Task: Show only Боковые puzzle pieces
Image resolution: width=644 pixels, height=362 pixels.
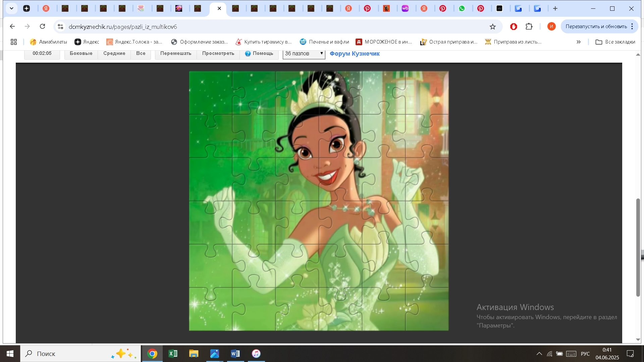Action: pos(81,54)
